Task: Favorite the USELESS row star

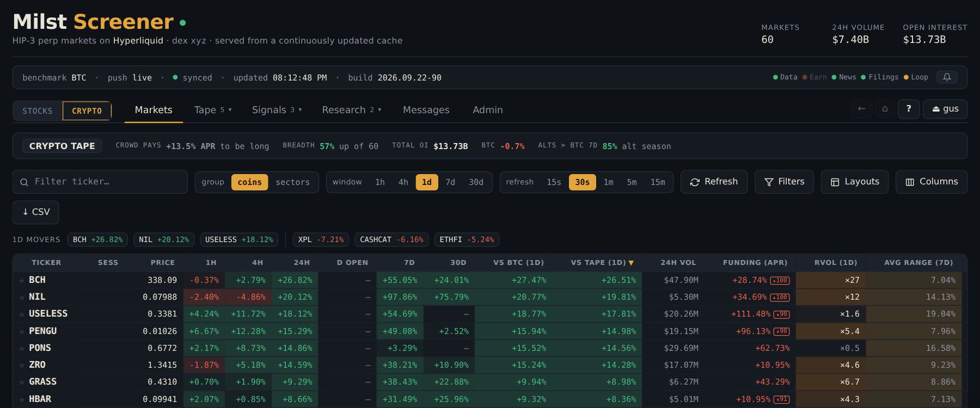Action: [x=22, y=314]
